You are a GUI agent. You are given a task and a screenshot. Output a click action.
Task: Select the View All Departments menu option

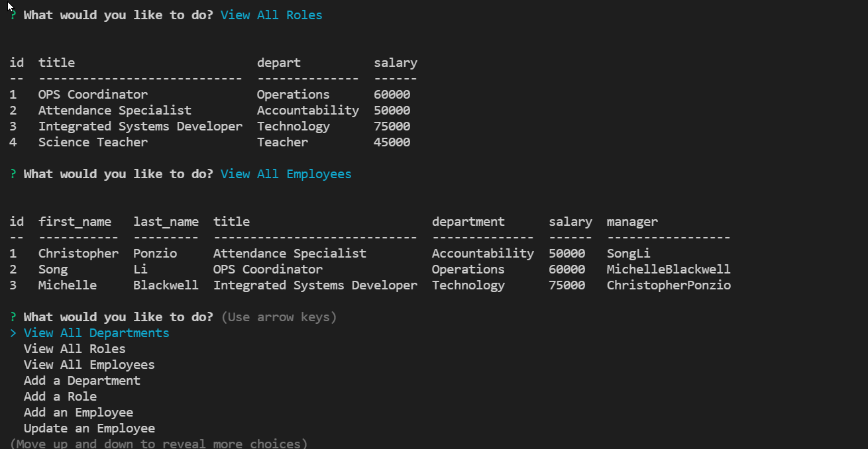pos(95,332)
